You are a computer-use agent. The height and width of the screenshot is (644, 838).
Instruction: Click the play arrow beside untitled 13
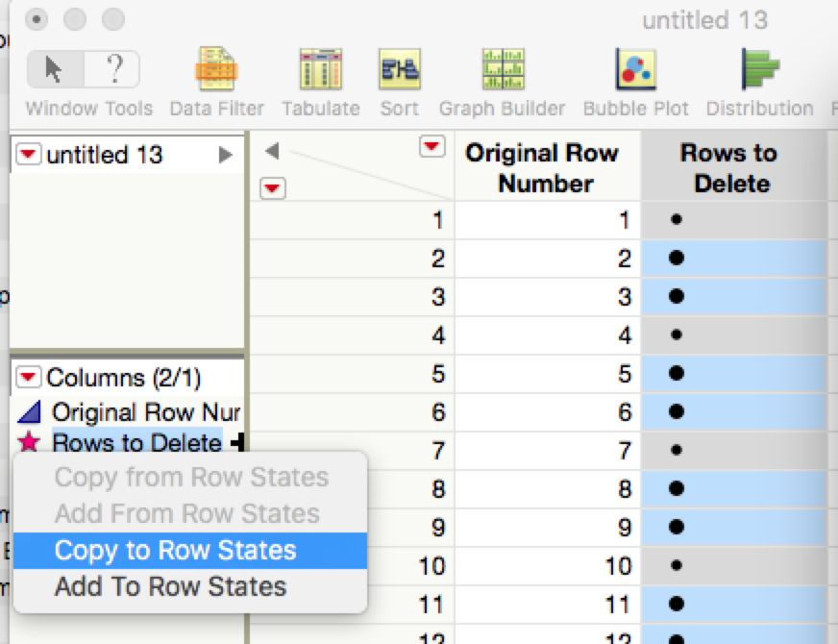pyautogui.click(x=226, y=155)
